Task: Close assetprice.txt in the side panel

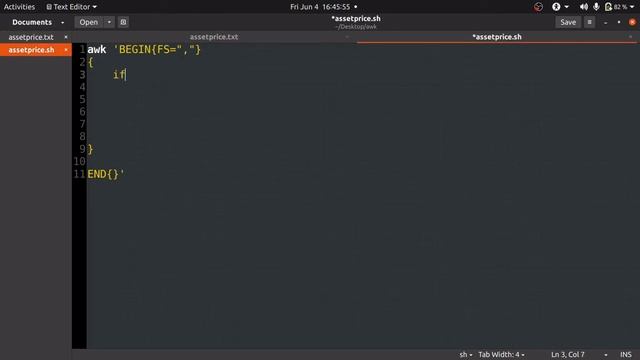Action: pyautogui.click(x=66, y=37)
